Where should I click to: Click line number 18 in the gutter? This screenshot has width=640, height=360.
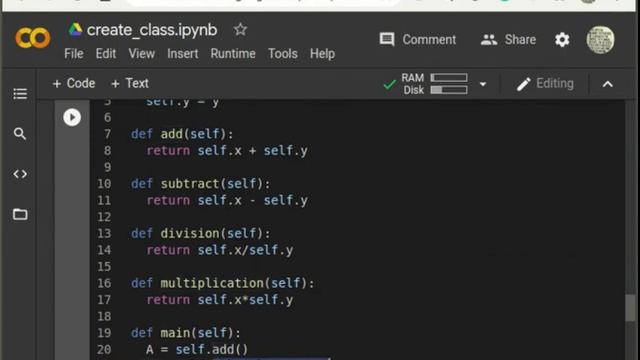point(104,316)
